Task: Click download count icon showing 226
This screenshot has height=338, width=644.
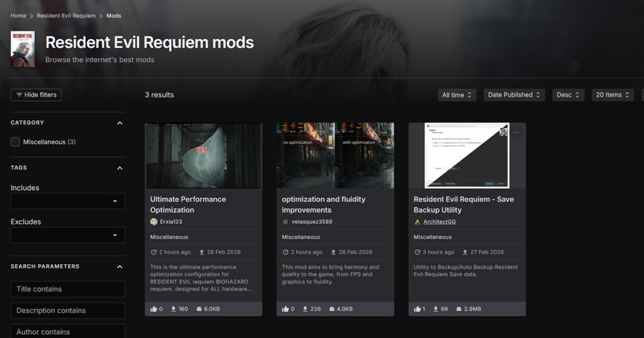Action: (305, 309)
